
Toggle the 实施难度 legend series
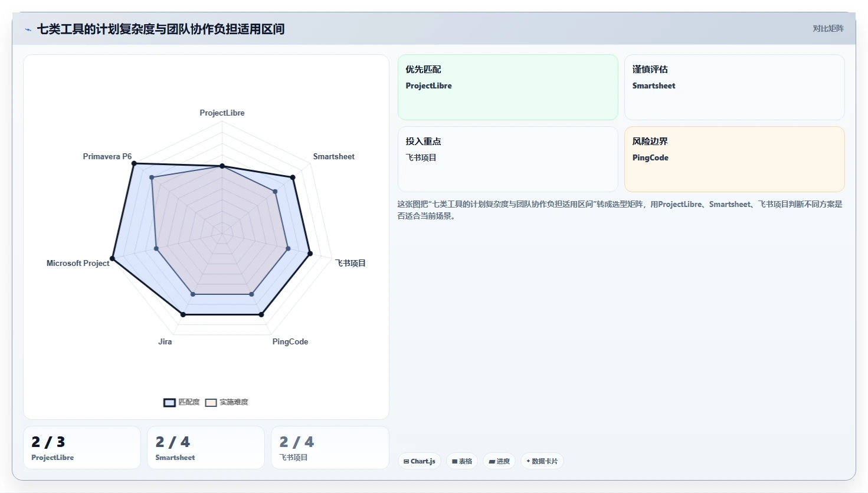[x=227, y=402]
